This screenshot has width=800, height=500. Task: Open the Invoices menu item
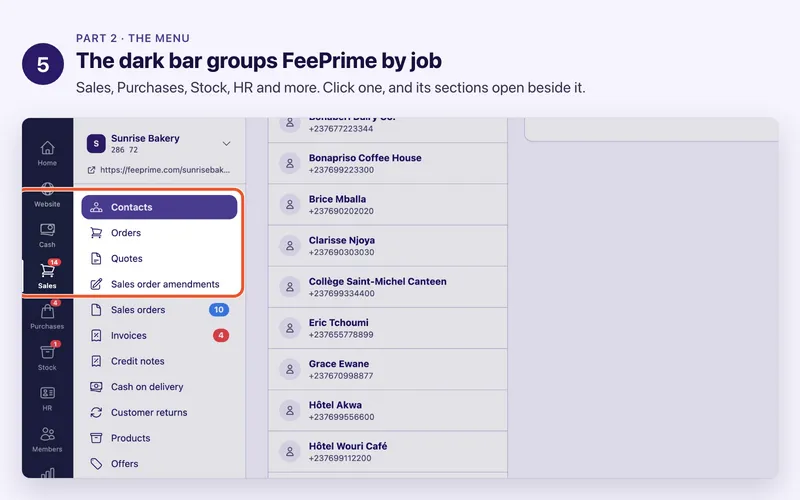(x=159, y=335)
